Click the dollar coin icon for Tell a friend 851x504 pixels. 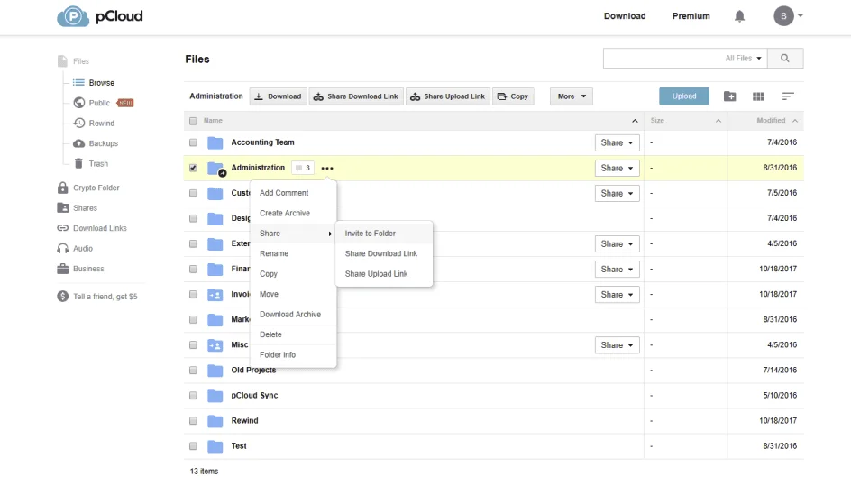click(x=63, y=297)
